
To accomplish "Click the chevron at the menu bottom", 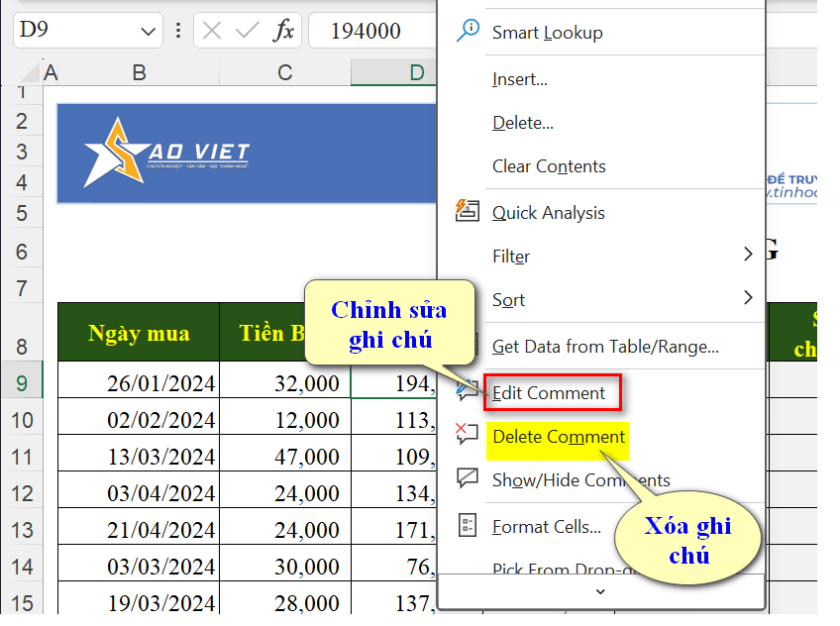I will [x=600, y=591].
